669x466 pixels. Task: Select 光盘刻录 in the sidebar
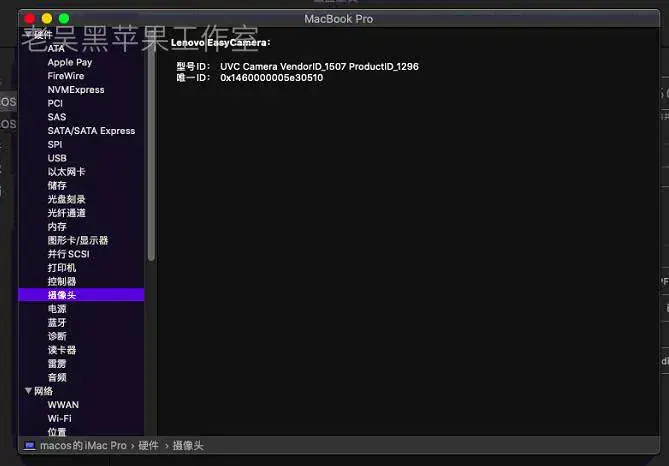pos(67,199)
